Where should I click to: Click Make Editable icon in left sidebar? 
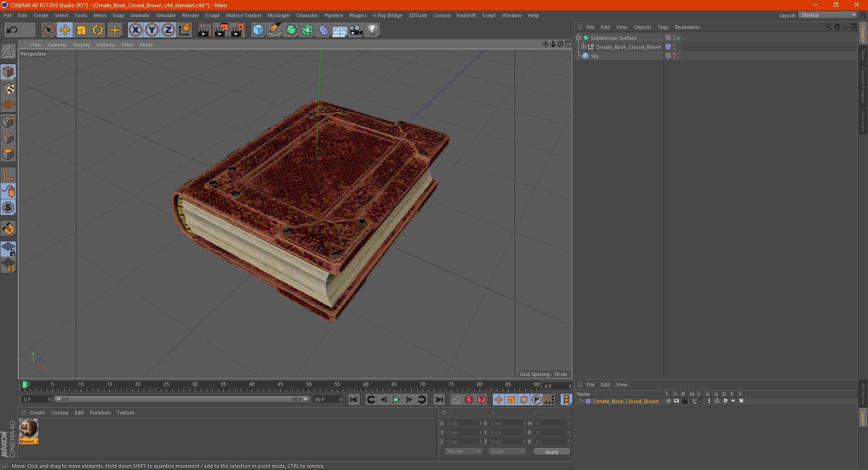pyautogui.click(x=8, y=52)
